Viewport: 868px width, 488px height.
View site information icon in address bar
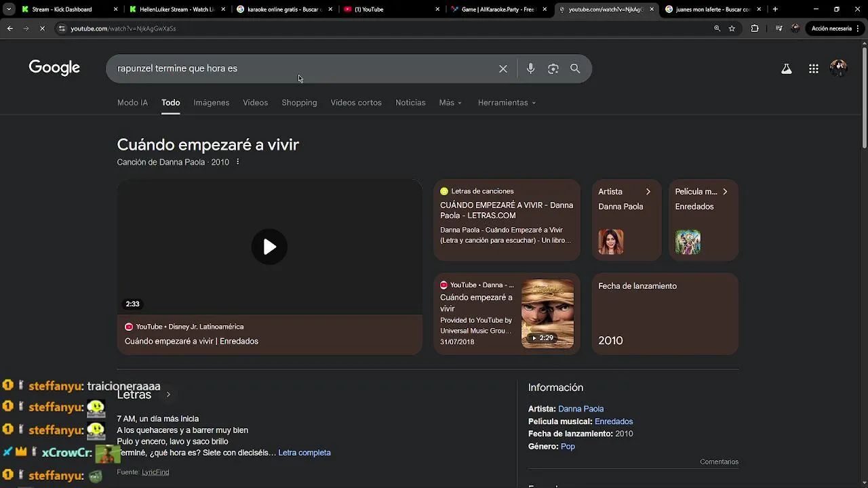point(62,28)
